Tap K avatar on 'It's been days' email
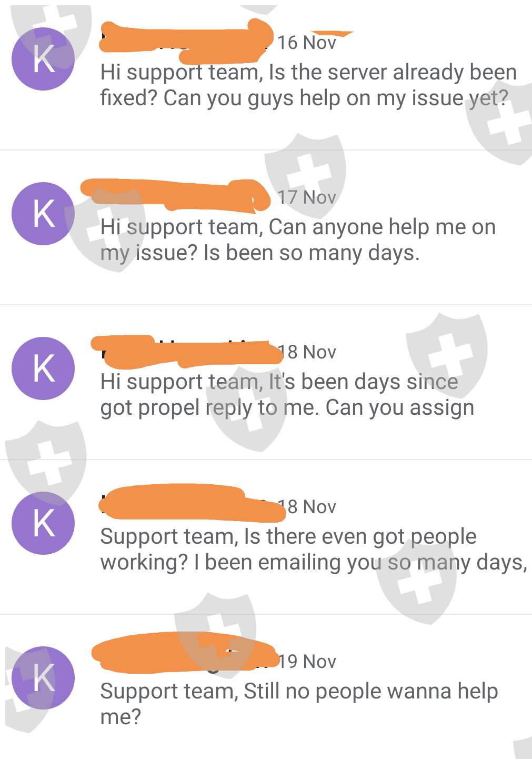The image size is (532, 759). pyautogui.click(x=43, y=368)
